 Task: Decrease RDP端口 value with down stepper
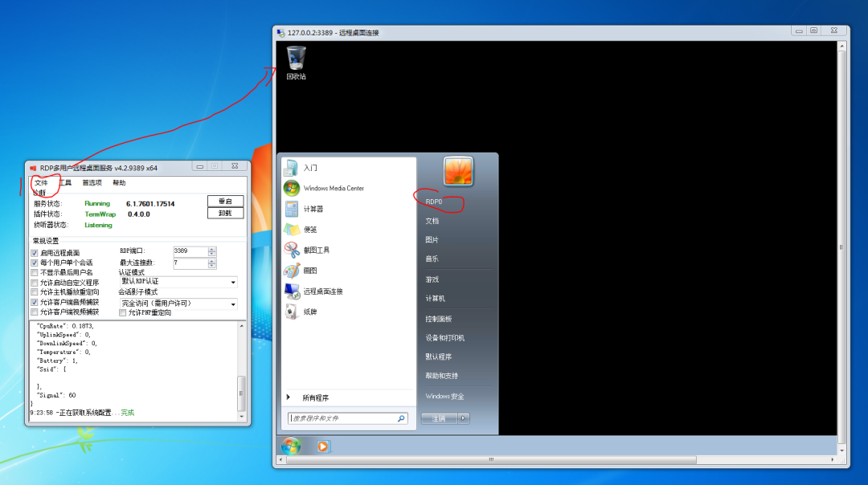point(211,253)
